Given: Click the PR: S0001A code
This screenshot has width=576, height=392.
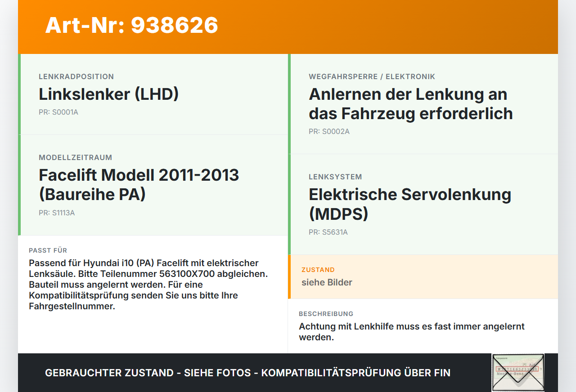Looking at the screenshot, I should pos(58,112).
